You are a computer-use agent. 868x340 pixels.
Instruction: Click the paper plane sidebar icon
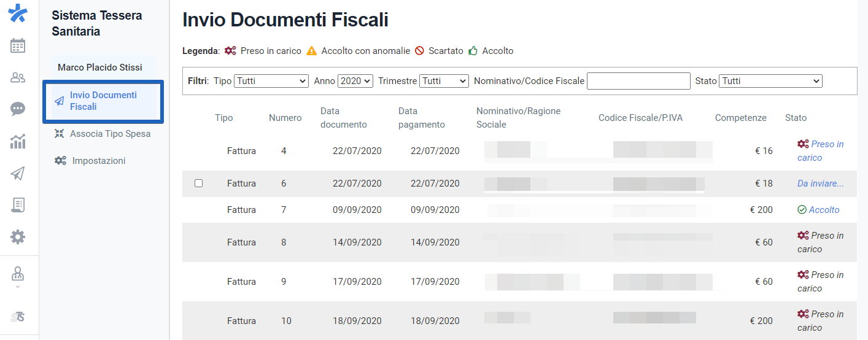(x=18, y=174)
